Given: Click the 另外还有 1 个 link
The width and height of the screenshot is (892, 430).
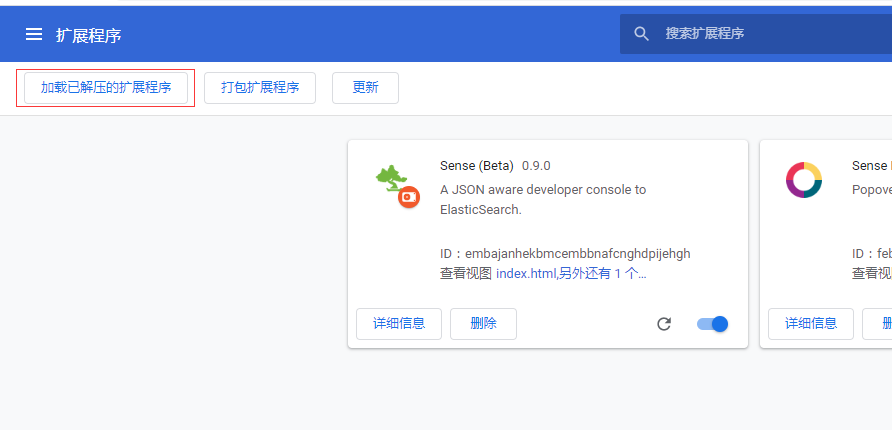Looking at the screenshot, I should click(x=602, y=273).
